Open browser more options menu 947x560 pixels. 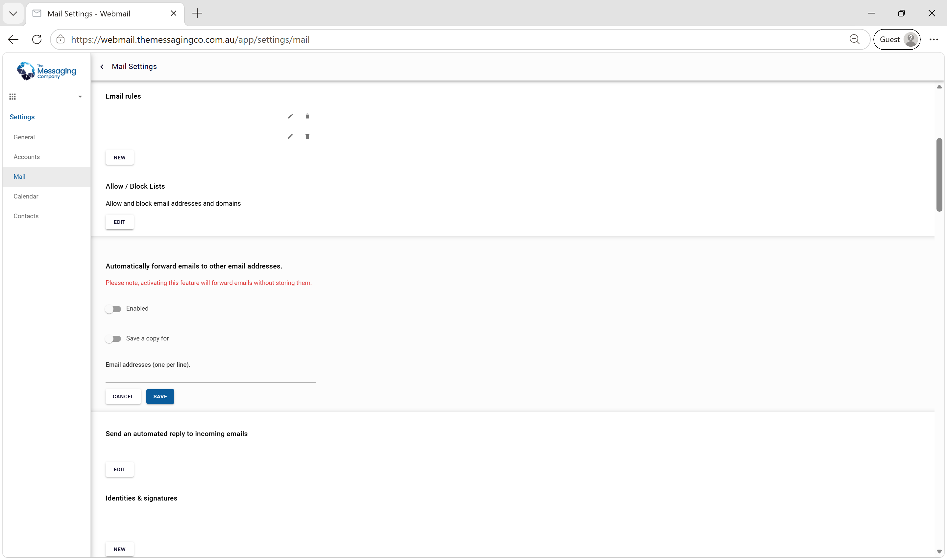[934, 40]
